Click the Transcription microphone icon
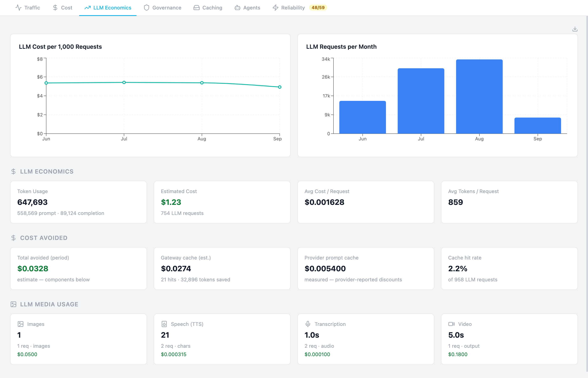 (308, 324)
